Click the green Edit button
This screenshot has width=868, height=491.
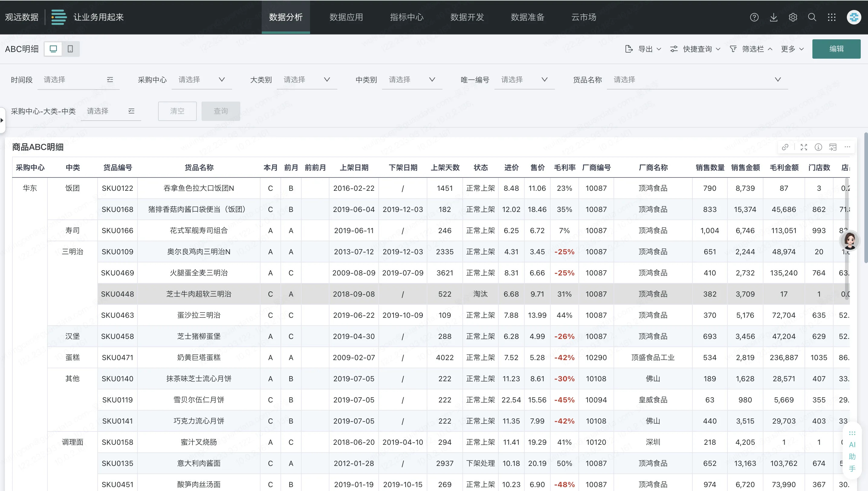tap(836, 49)
